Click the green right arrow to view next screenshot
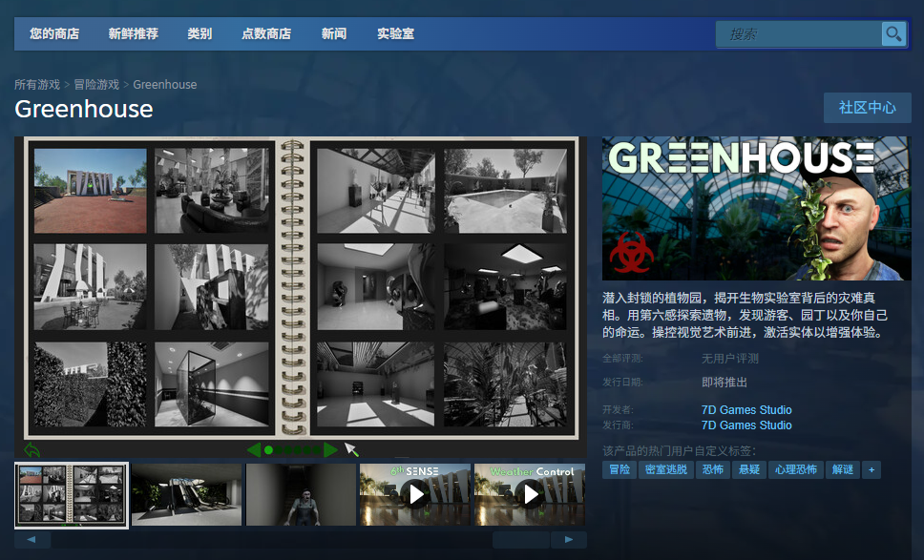This screenshot has height=560, width=924. pos(329,449)
